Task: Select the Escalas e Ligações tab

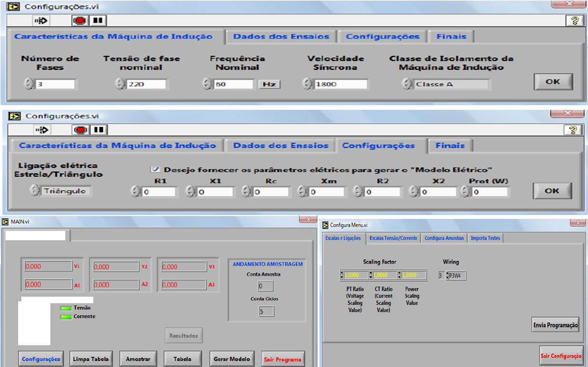Action: [x=343, y=238]
